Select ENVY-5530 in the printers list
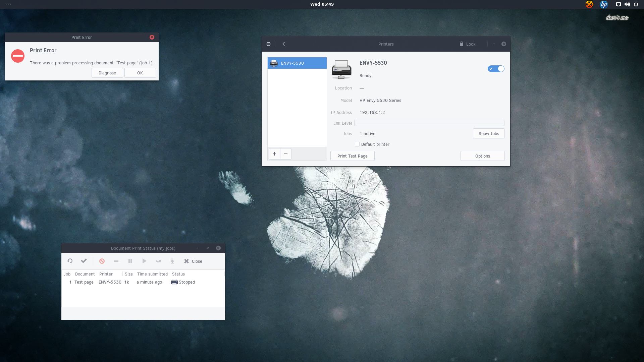The height and width of the screenshot is (362, 644). click(297, 63)
